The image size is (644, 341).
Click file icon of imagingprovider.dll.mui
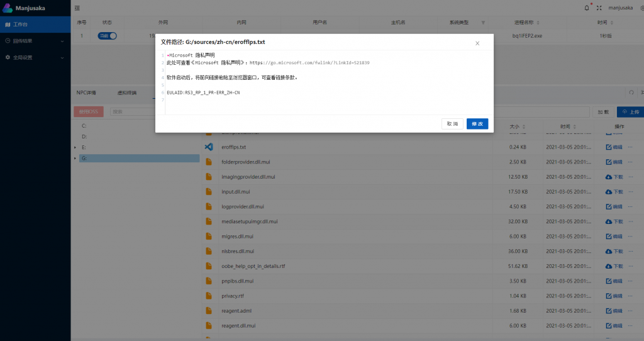[209, 177]
